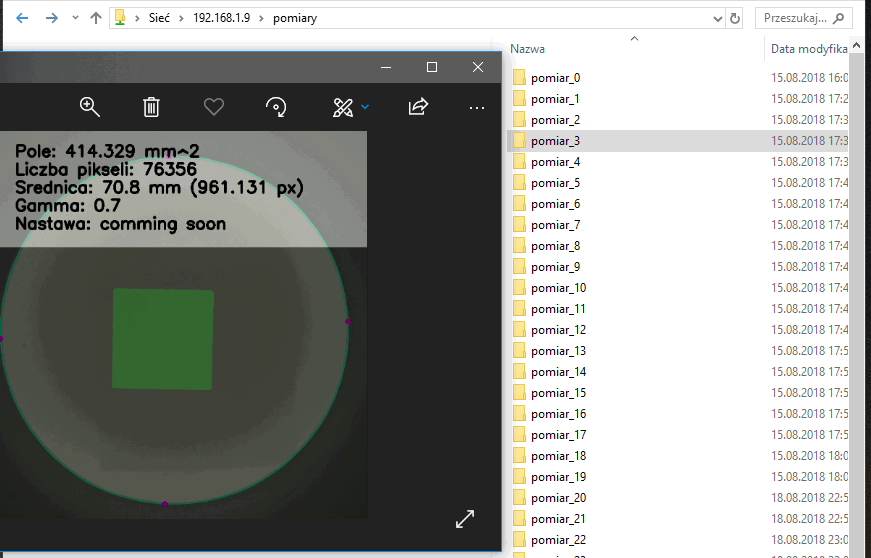Screen dimensions: 871x558
Task: Maximize the Photos window
Action: coord(432,67)
